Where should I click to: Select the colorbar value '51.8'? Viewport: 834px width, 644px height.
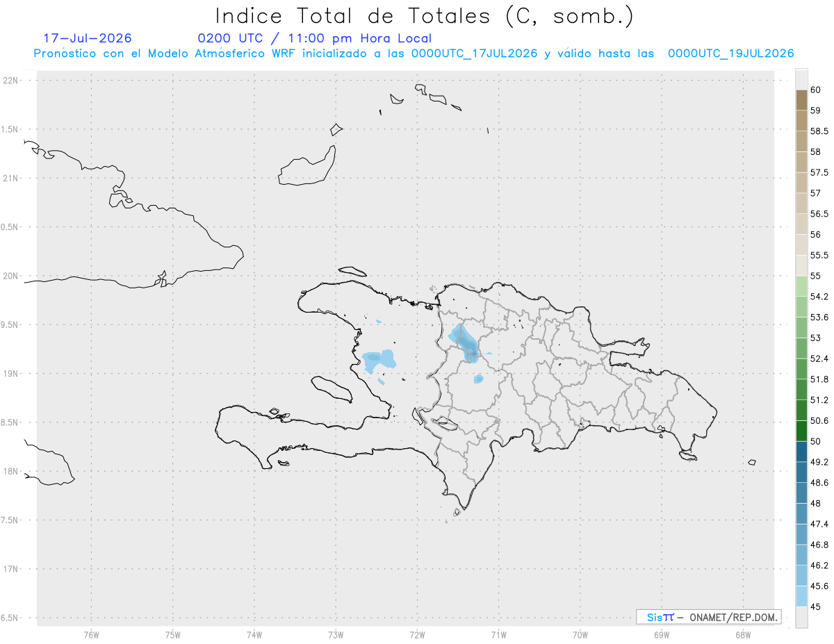pos(819,379)
